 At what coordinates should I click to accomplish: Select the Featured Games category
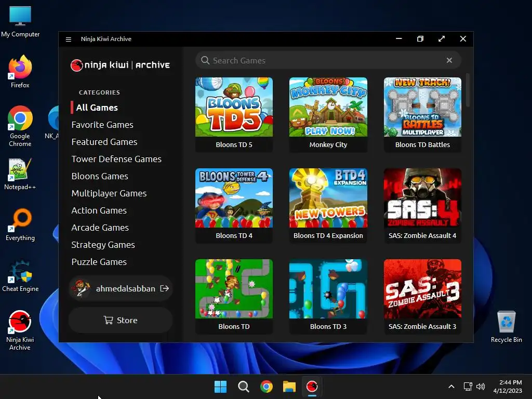pos(104,142)
